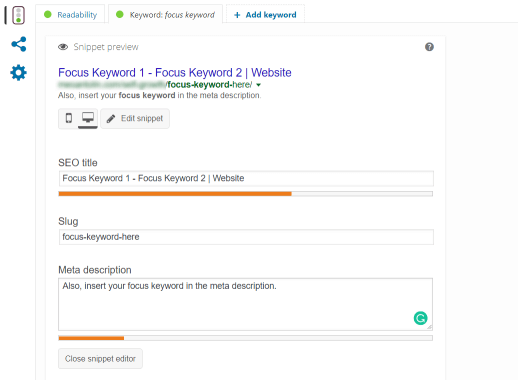Screen dimensions: 518x380
Task: Switch snippet preview to desktop view
Action: point(88,117)
